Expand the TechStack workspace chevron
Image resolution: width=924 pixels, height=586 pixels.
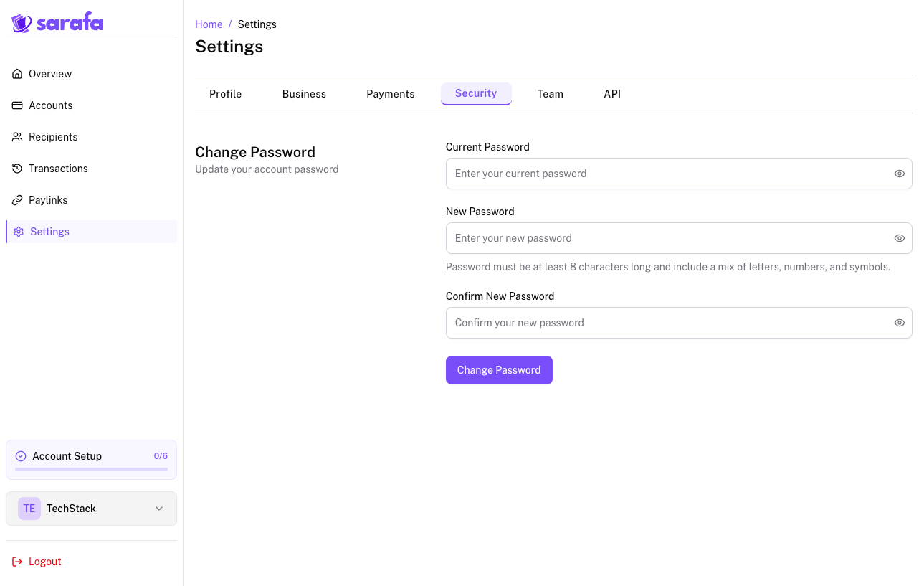coord(159,509)
